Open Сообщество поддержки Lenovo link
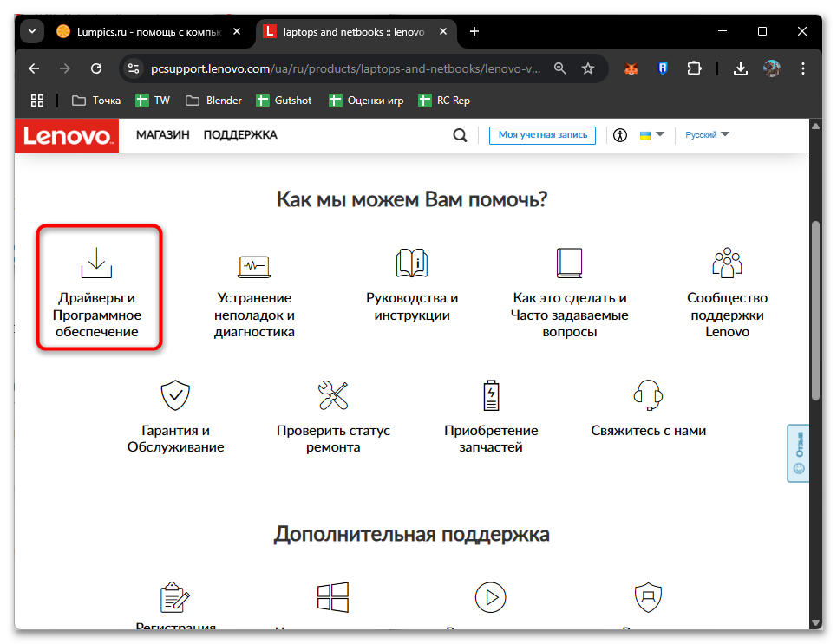 click(727, 315)
